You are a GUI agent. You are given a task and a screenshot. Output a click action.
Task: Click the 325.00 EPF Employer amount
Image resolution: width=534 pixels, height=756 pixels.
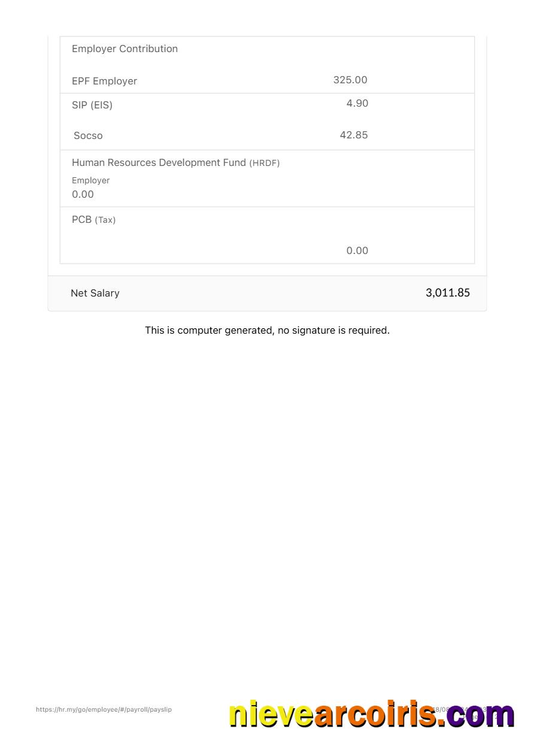(x=350, y=80)
